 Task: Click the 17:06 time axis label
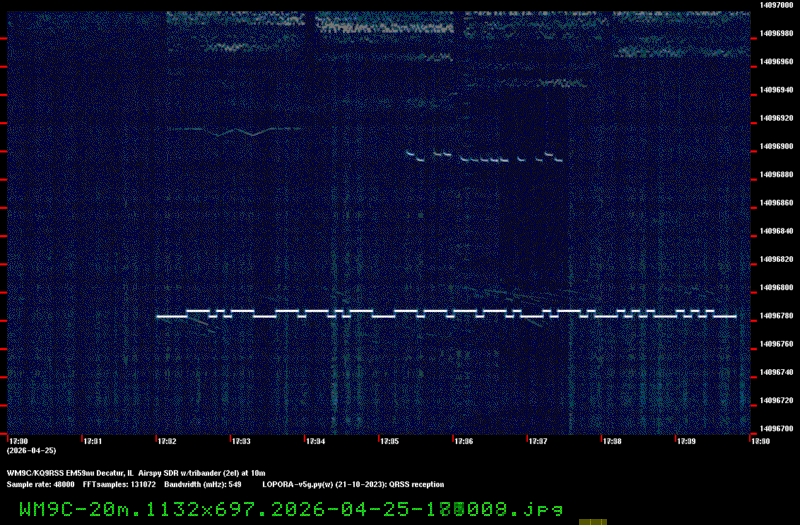[x=464, y=441]
